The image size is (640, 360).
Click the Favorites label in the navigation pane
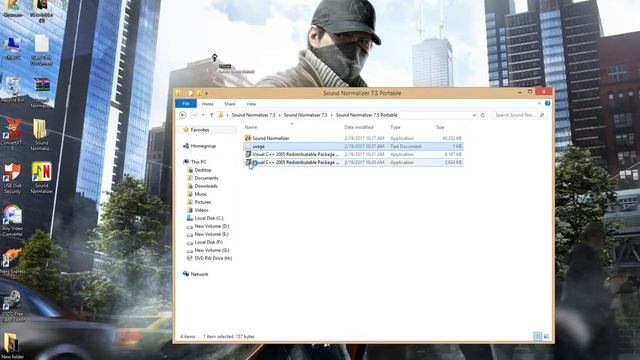[x=200, y=130]
